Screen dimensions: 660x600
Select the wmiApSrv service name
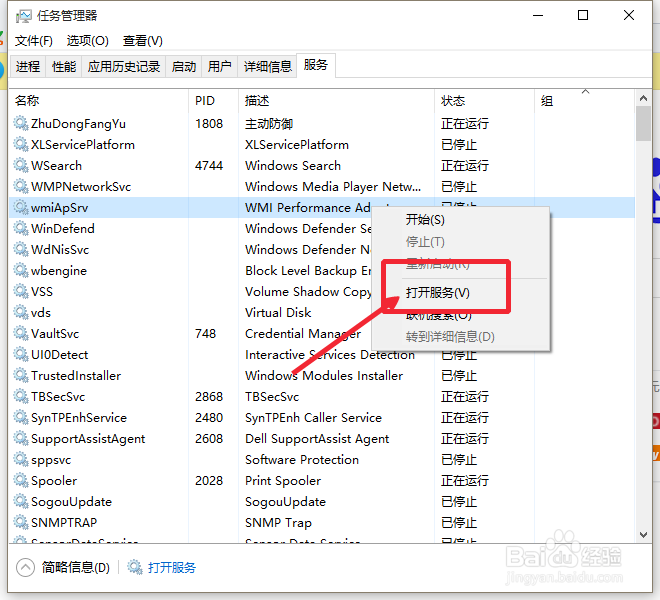click(x=59, y=208)
